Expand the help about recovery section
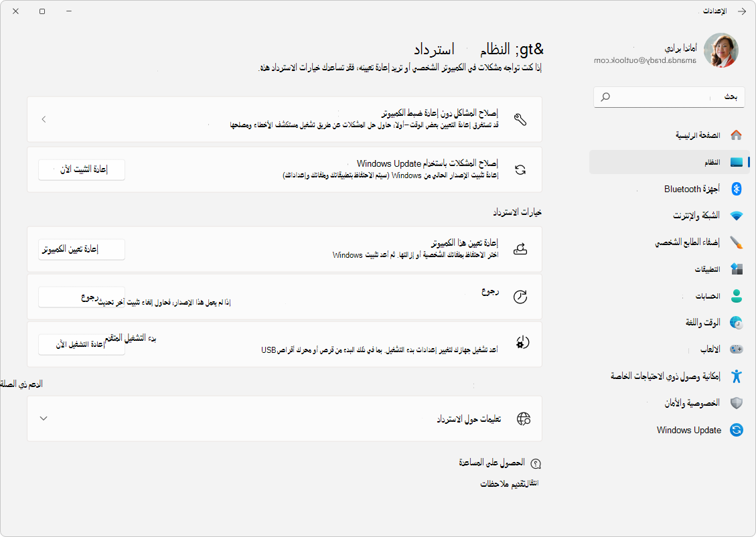 (44, 418)
